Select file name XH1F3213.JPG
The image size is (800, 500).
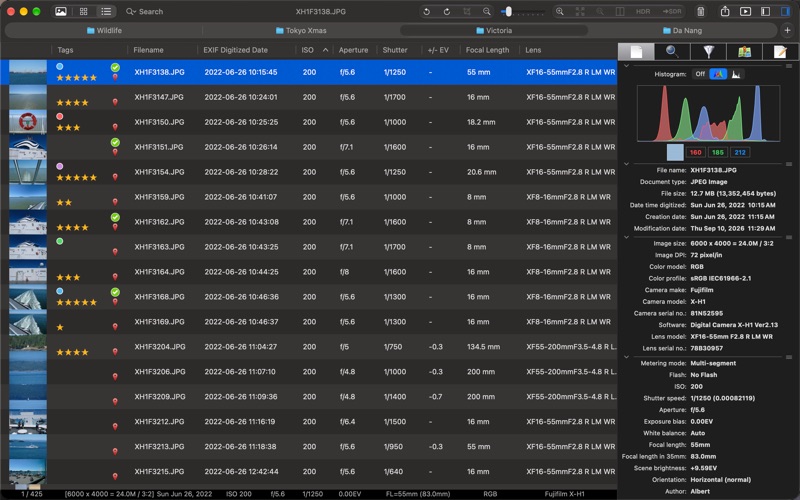[160, 446]
